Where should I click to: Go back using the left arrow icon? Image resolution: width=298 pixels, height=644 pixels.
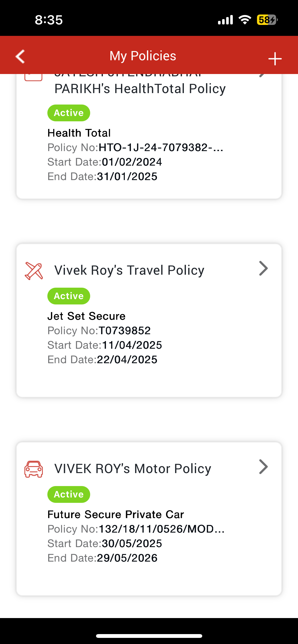[20, 56]
